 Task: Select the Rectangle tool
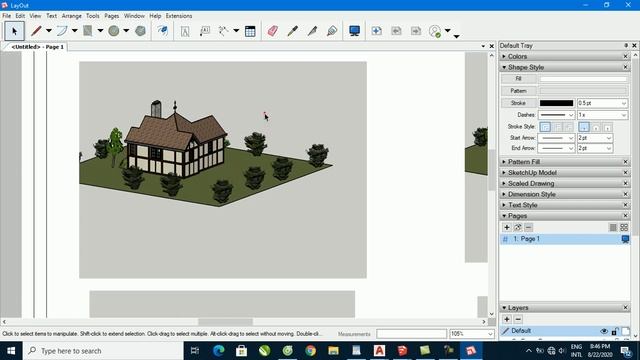[x=87, y=31]
